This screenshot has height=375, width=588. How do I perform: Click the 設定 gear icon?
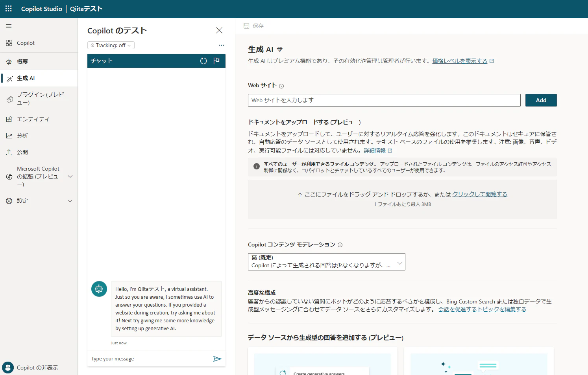coord(9,201)
